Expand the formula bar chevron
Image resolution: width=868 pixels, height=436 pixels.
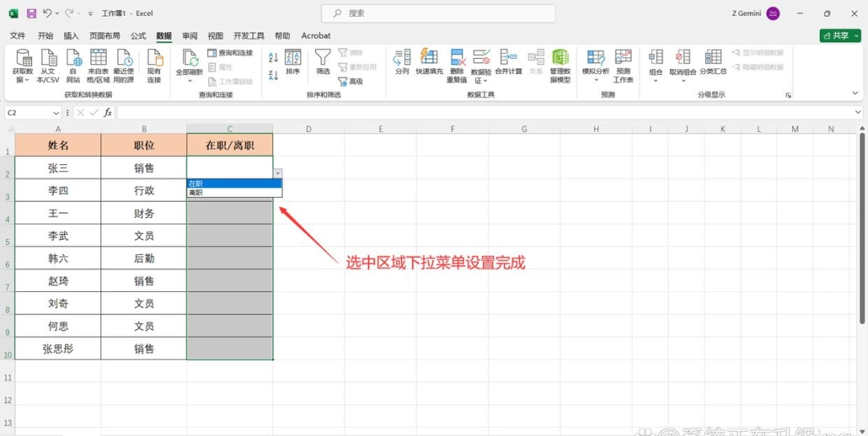pyautogui.click(x=858, y=113)
